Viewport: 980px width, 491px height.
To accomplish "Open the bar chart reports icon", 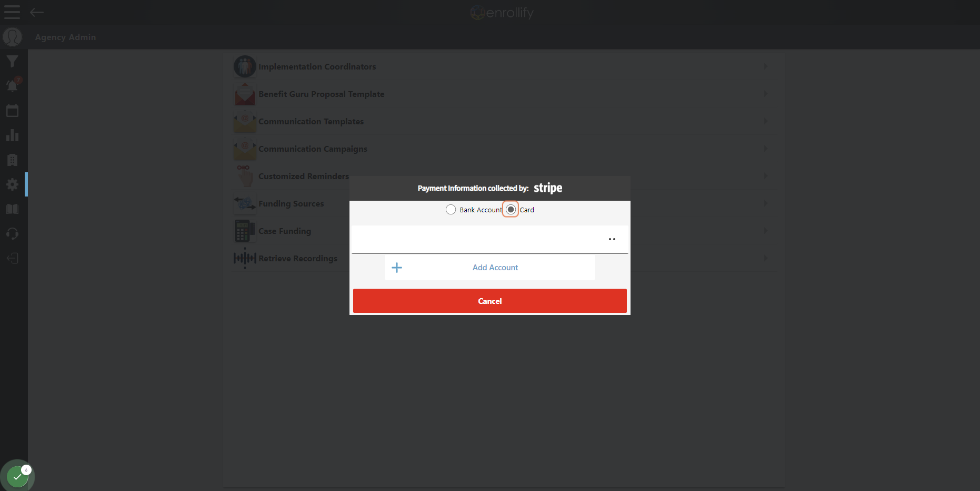I will coord(12,135).
